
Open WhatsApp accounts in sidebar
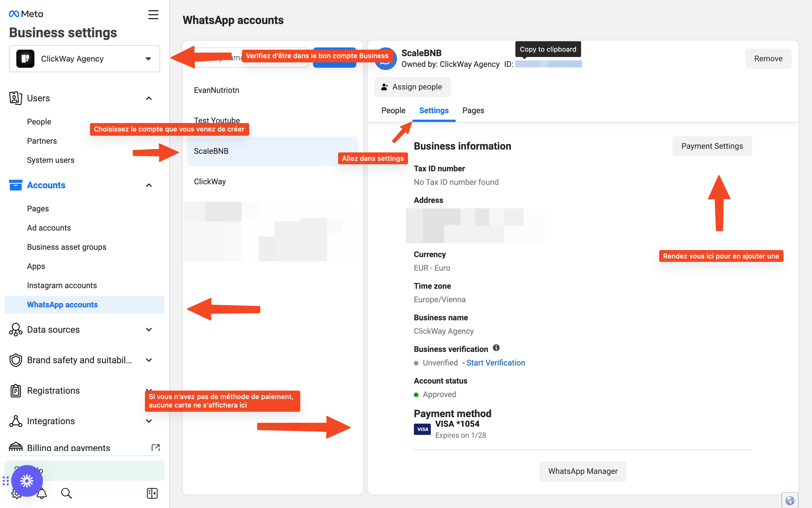(85, 305)
